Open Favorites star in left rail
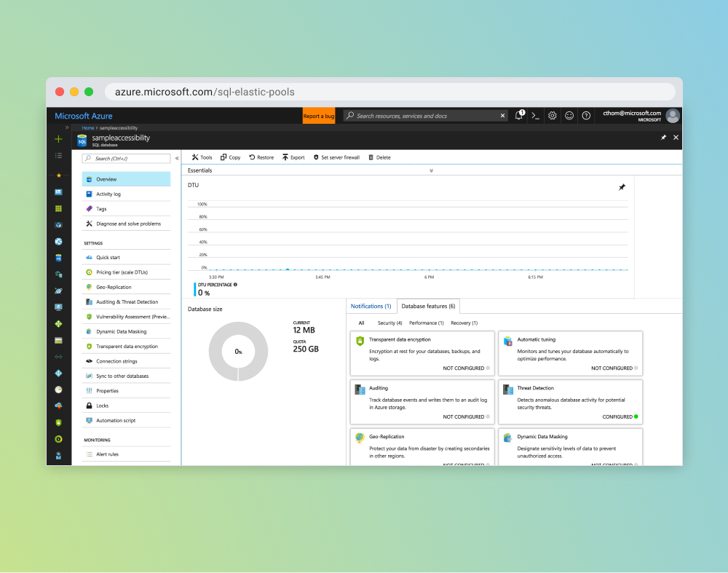Image resolution: width=728 pixels, height=573 pixels. click(x=58, y=175)
